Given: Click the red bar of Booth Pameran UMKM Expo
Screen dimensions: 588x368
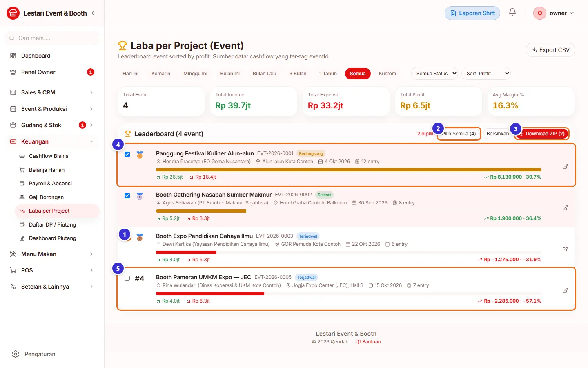Looking at the screenshot, I should [x=210, y=294].
